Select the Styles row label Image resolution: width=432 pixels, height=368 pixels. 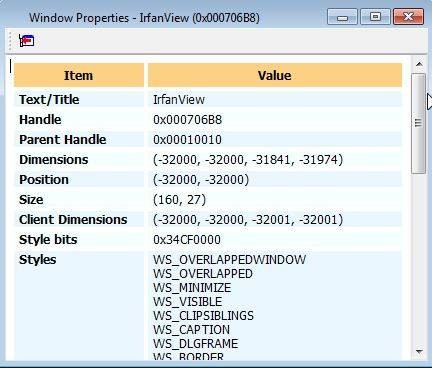[37, 259]
